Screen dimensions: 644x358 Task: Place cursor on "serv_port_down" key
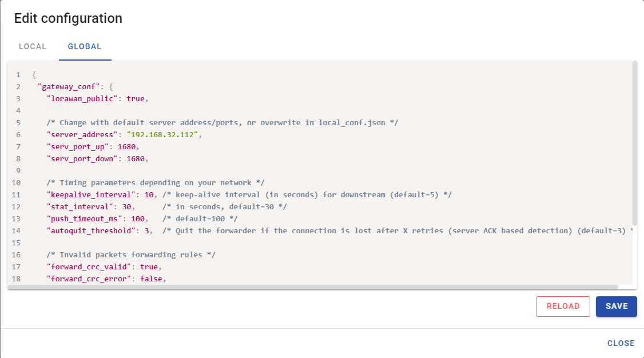point(82,158)
